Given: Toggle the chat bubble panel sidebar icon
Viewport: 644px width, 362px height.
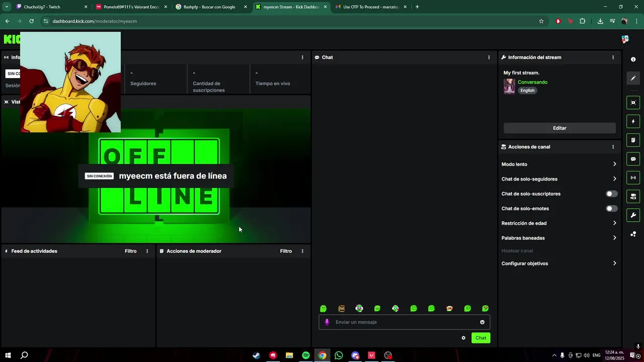Looking at the screenshot, I should pyautogui.click(x=633, y=159).
